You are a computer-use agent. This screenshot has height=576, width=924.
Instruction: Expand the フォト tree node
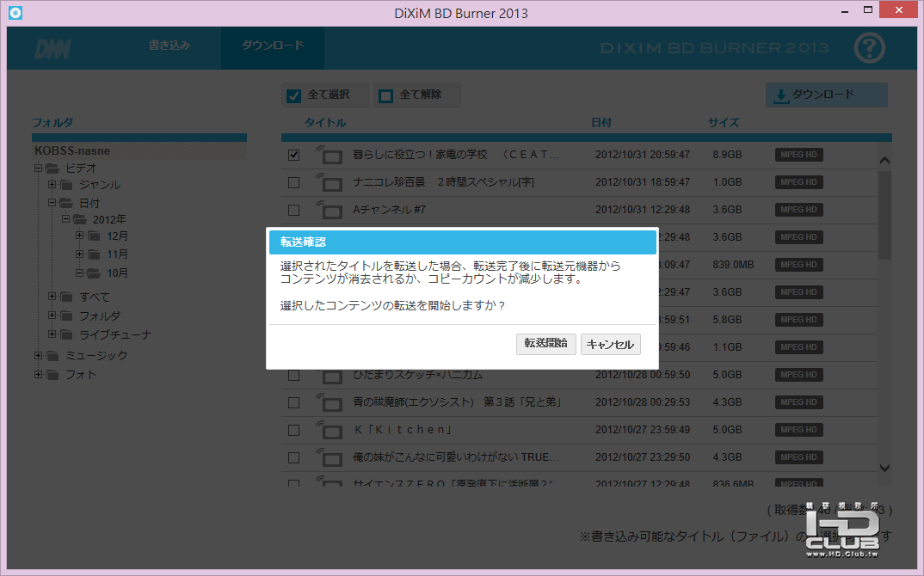pos(38,374)
